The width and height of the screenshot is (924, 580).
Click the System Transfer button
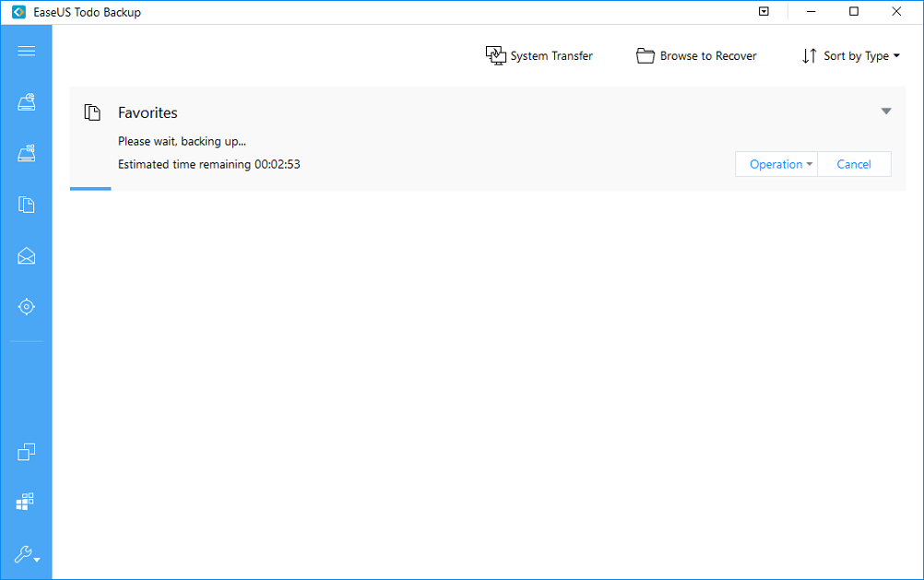pyautogui.click(x=539, y=56)
